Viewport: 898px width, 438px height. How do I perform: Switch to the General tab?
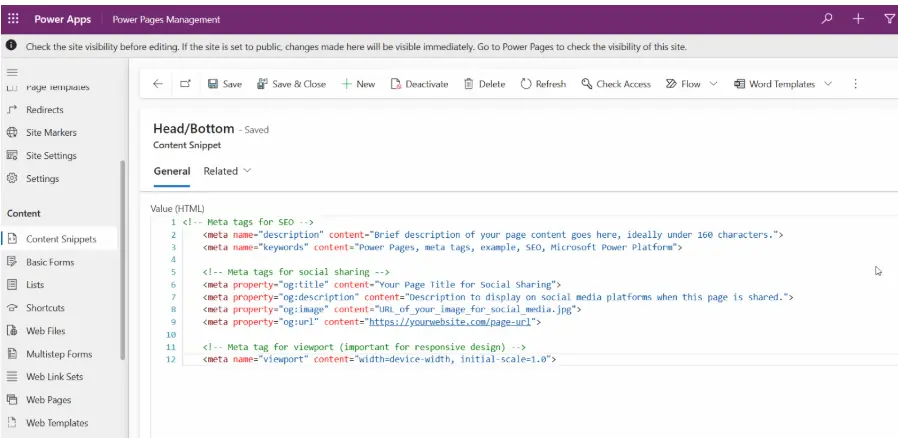(171, 171)
